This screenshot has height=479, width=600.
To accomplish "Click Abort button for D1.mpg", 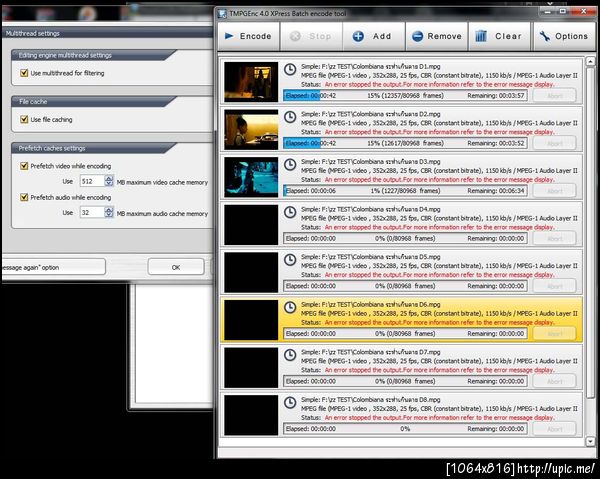I will click(x=554, y=96).
